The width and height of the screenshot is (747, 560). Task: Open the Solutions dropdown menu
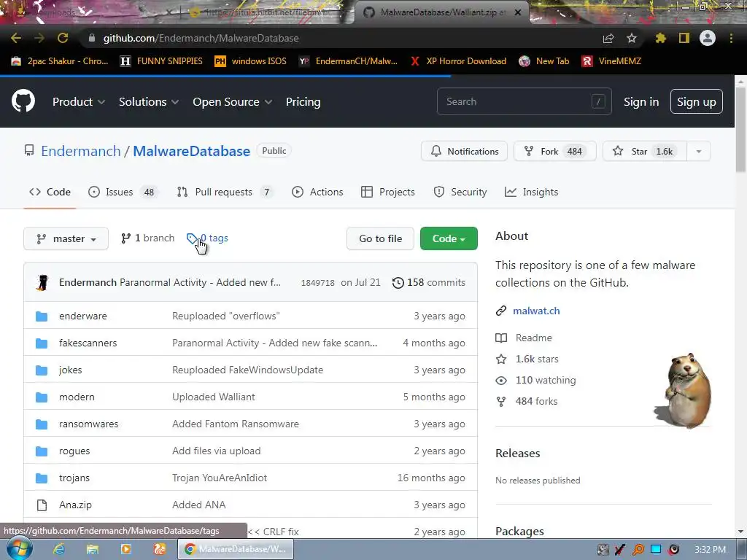coord(149,102)
